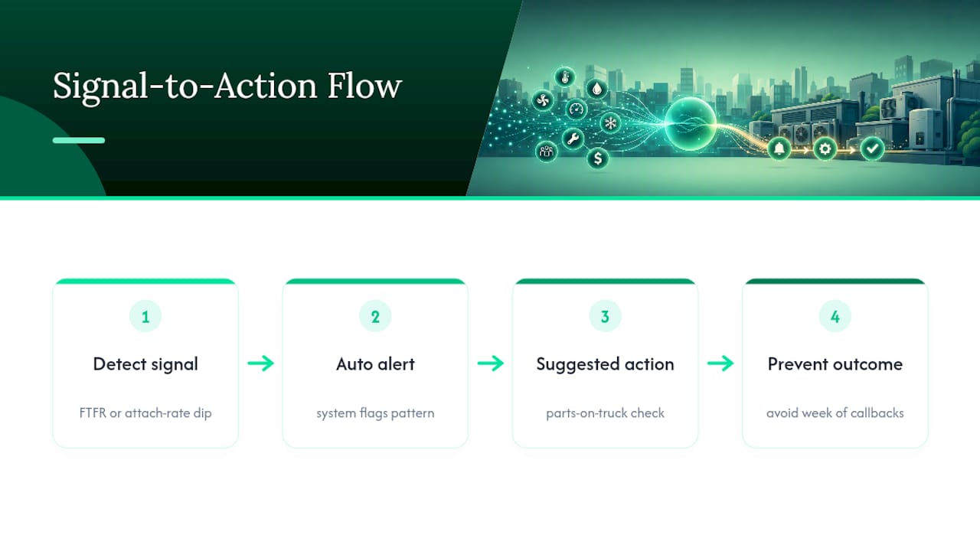980x551 pixels.
Task: Select the step 1 number badge
Action: point(145,316)
